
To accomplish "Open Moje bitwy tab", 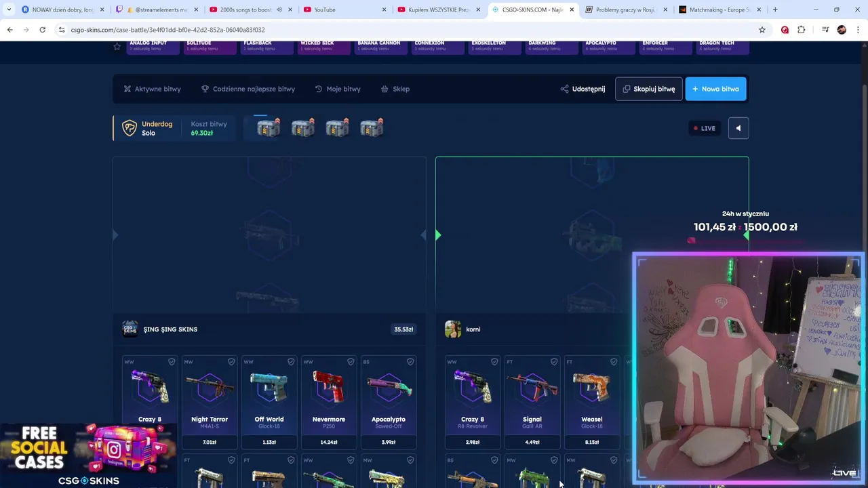I will 338,89.
